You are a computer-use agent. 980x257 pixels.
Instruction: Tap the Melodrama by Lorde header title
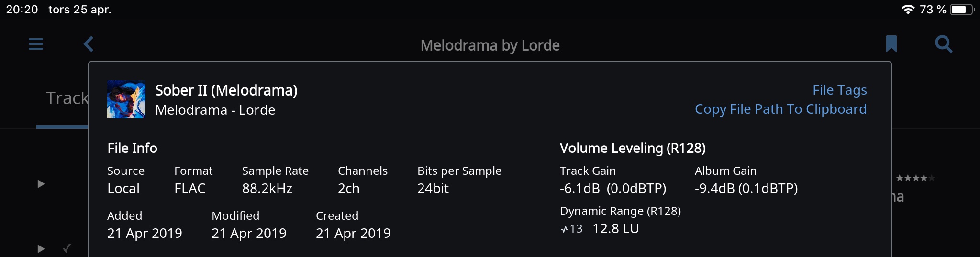(x=490, y=45)
